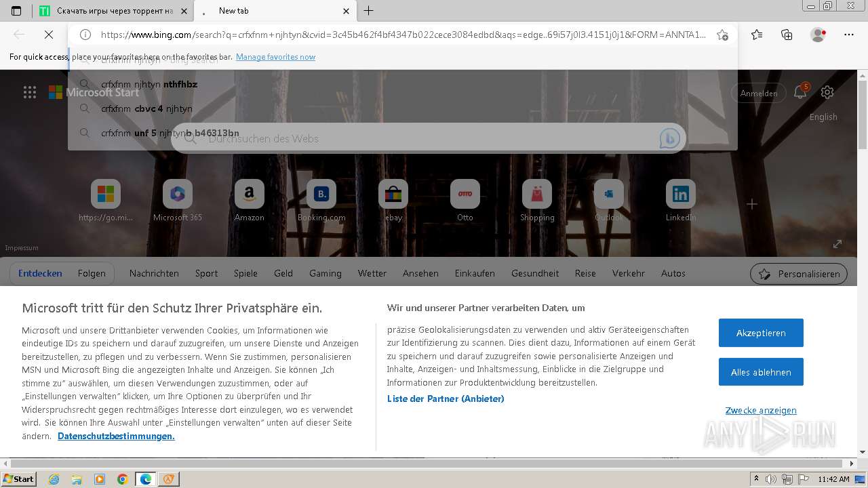
Task: Open the Amazon quick link tile
Action: tap(250, 201)
